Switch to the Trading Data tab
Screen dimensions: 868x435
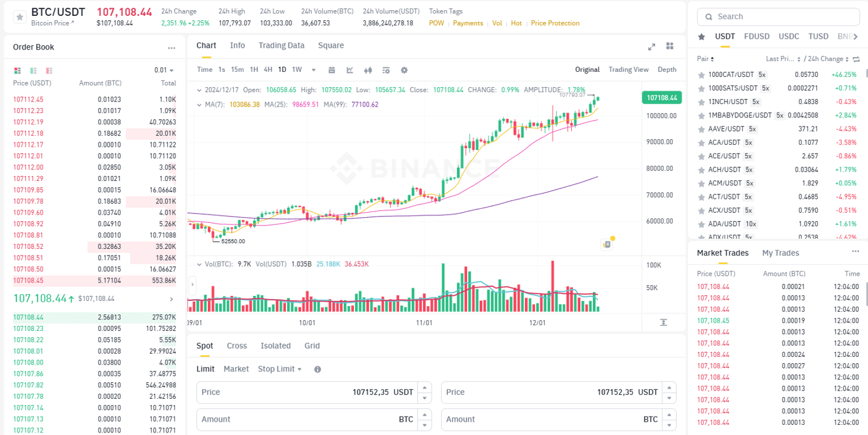[x=281, y=45]
